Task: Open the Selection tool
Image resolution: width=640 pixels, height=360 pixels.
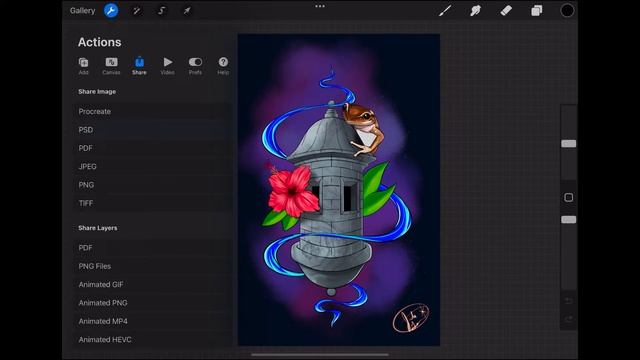Action: (162, 11)
